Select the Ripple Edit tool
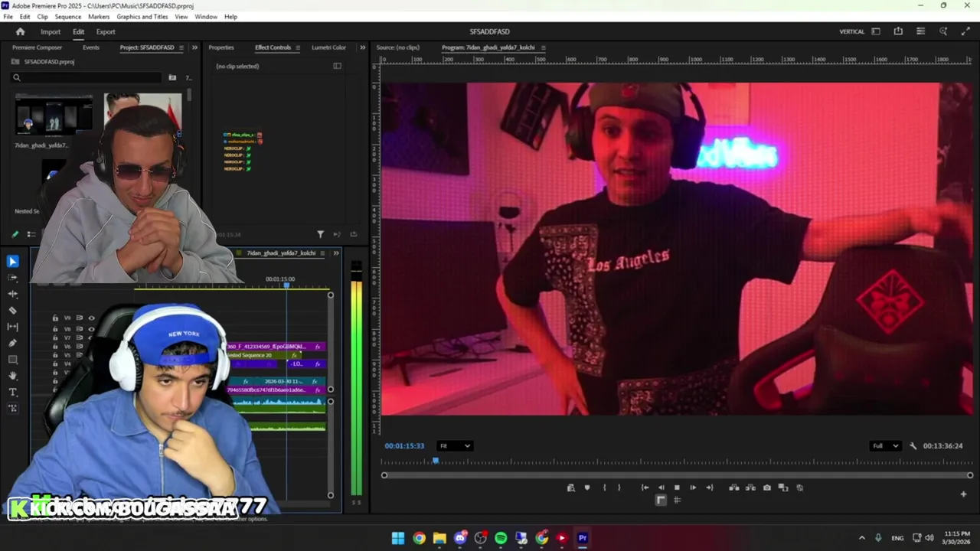 (x=13, y=294)
